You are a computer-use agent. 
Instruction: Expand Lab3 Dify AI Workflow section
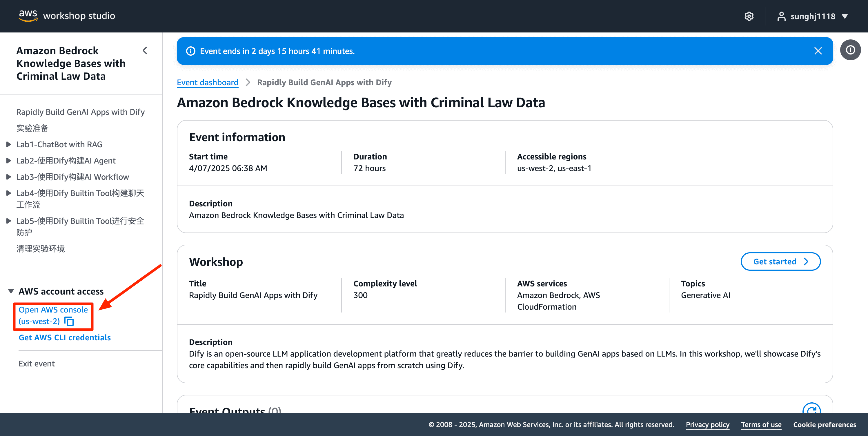coord(9,177)
